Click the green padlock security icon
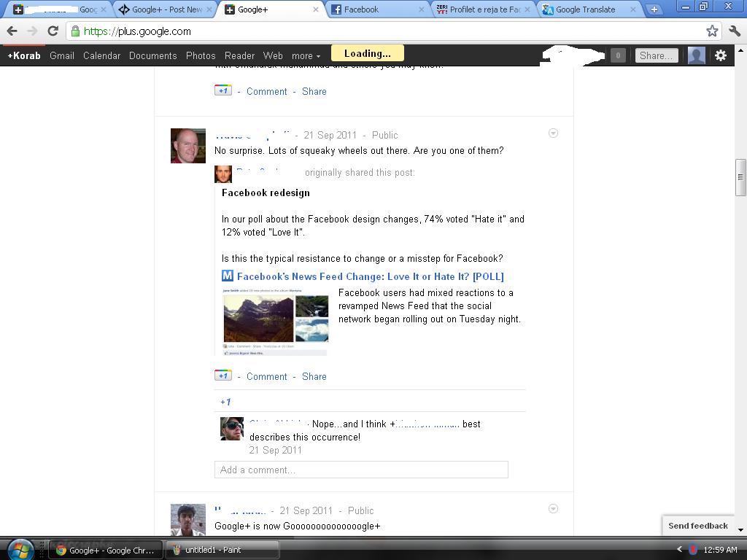Viewport: 747px width, 560px height. [75, 31]
